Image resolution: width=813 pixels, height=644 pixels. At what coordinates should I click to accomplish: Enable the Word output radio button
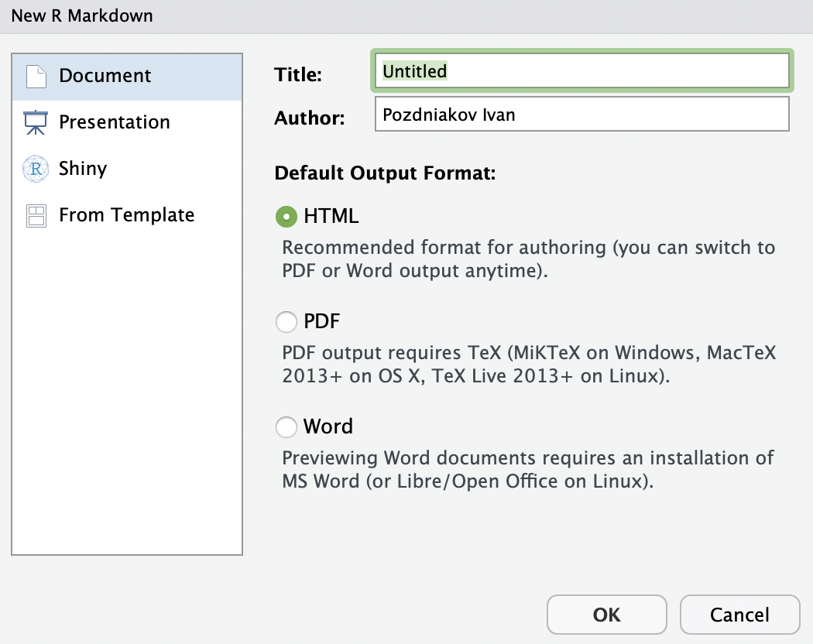point(286,426)
